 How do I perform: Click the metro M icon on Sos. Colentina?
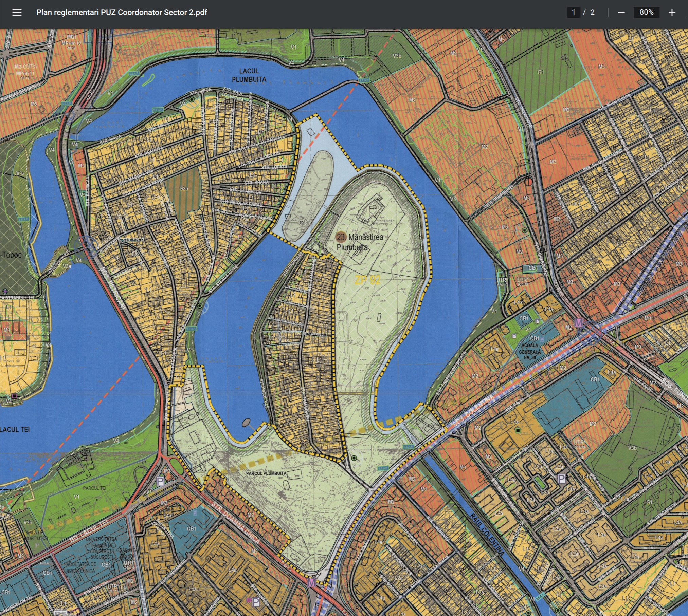[x=578, y=322]
